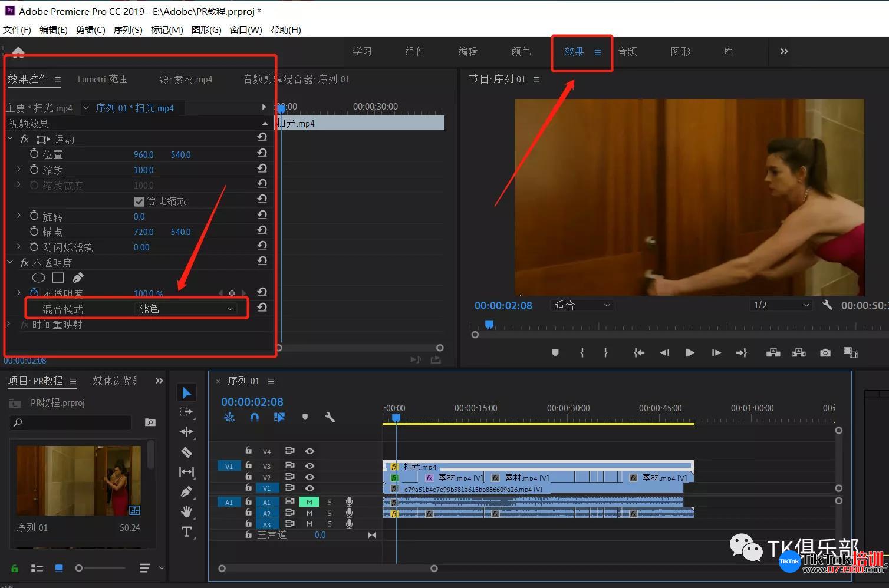Collapse the 运动 effect section
The image size is (889, 588).
click(x=10, y=139)
